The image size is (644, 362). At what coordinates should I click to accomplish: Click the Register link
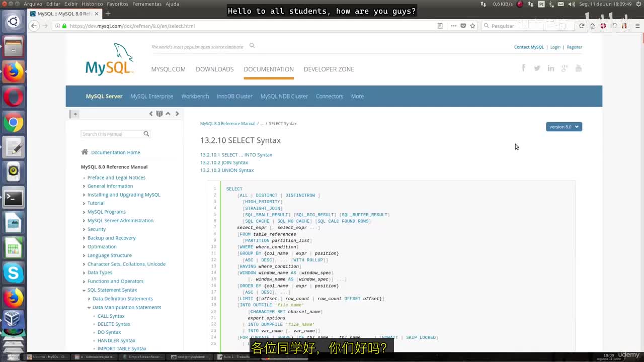[575, 47]
